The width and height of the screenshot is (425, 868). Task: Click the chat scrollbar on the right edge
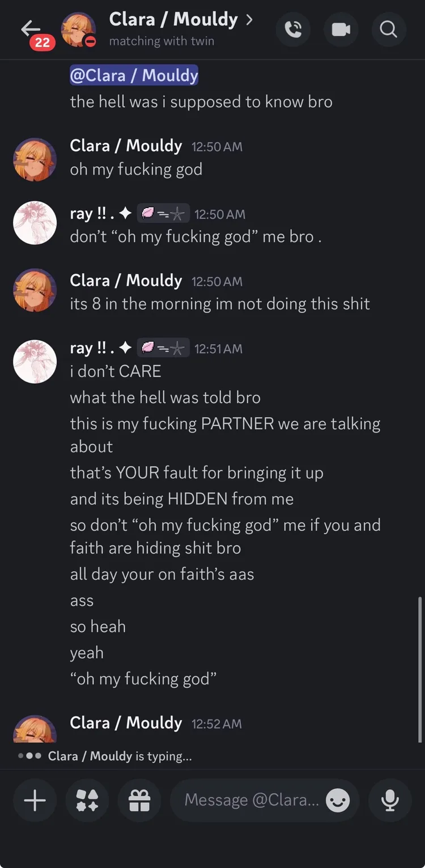pyautogui.click(x=420, y=669)
